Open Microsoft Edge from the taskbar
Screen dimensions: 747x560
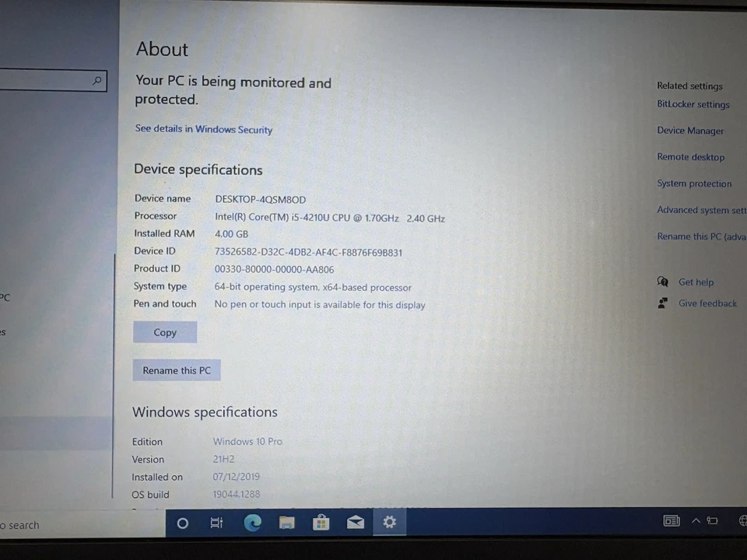click(251, 523)
